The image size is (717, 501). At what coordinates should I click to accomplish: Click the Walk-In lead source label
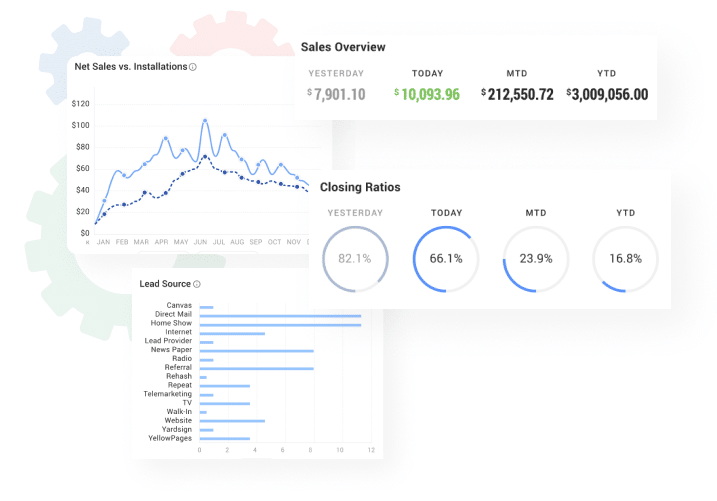(179, 411)
